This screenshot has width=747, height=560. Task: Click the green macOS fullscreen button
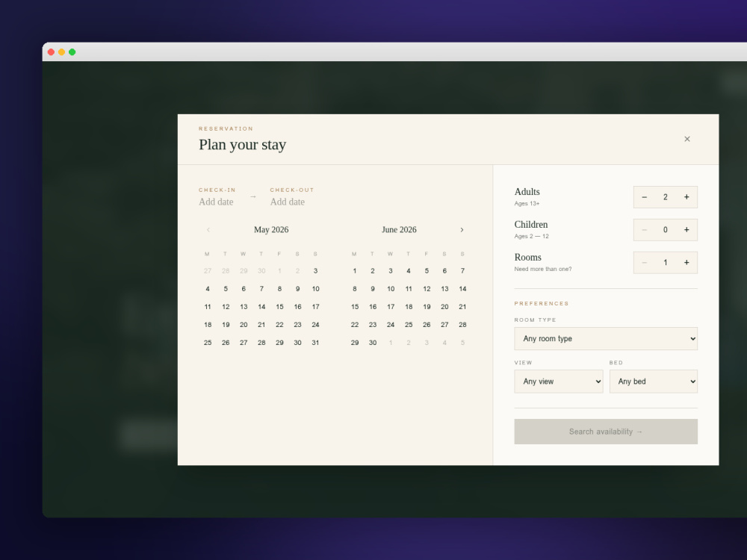(x=72, y=52)
